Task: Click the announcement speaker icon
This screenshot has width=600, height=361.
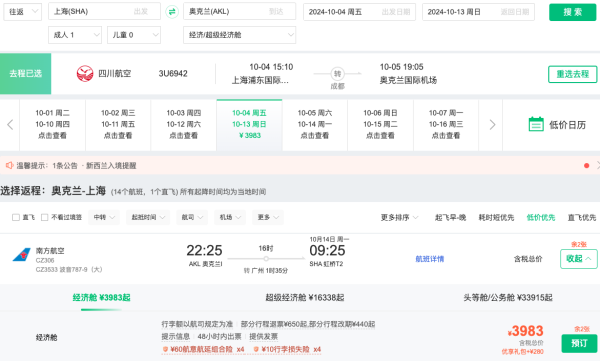Action: pyautogui.click(x=9, y=165)
